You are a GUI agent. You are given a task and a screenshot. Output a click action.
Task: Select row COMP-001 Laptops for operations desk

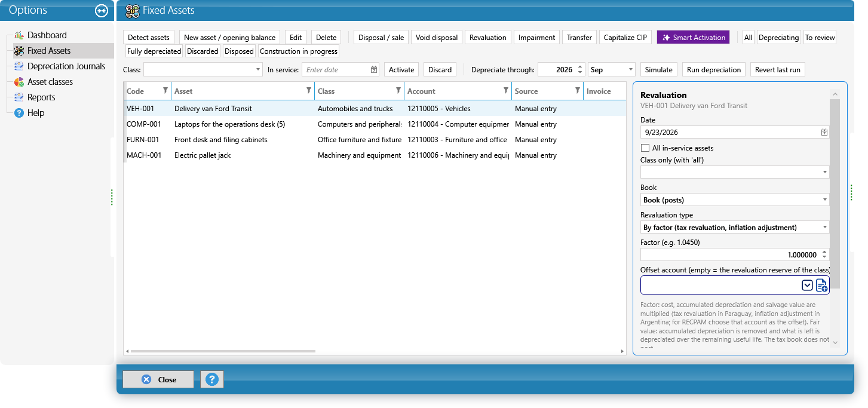point(375,124)
